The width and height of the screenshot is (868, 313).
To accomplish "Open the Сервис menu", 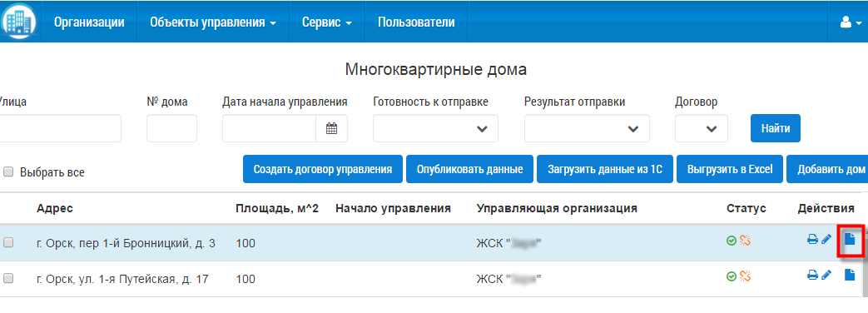I will pos(326,22).
